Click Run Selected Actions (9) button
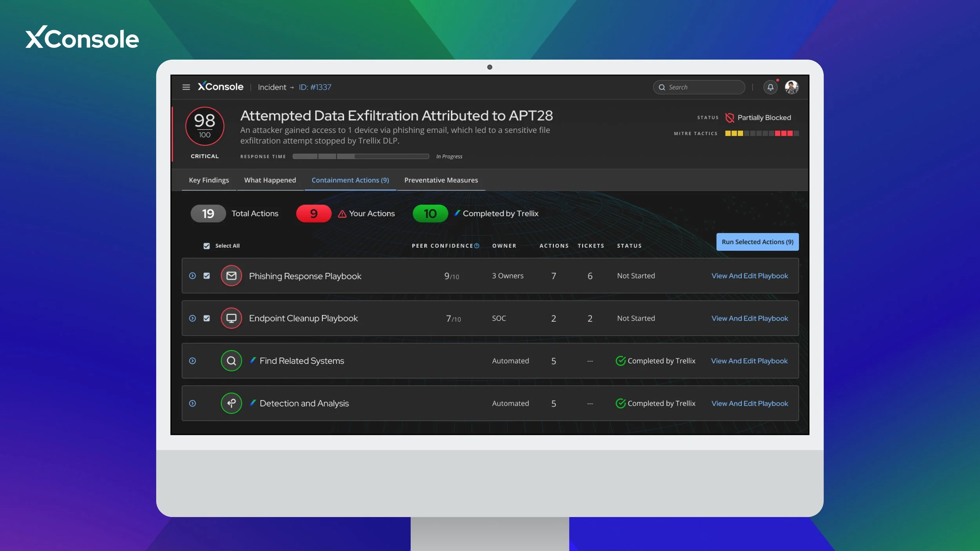 (x=757, y=242)
